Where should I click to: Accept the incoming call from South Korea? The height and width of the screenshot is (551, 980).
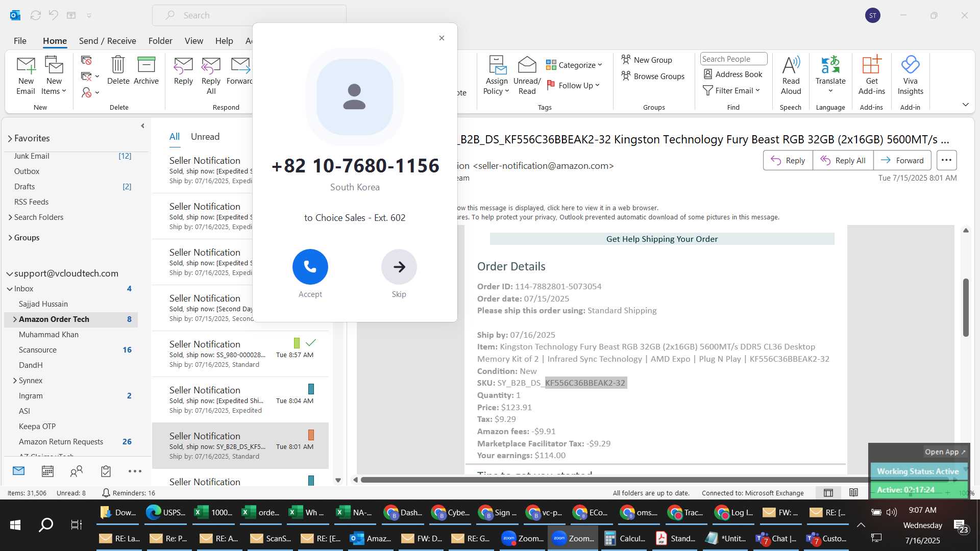tap(310, 267)
